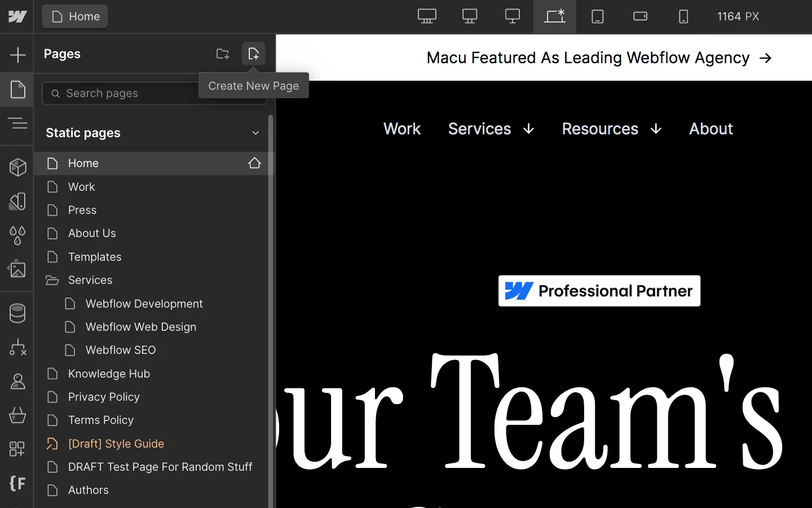Open the Ecommerce panel

pos(17,416)
